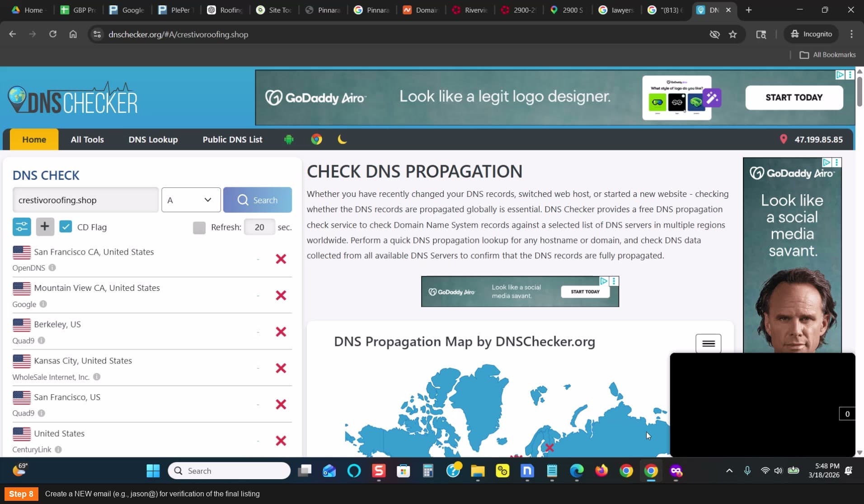The height and width of the screenshot is (504, 864).
Task: Click the red X for OpenDNS row
Action: click(x=281, y=259)
